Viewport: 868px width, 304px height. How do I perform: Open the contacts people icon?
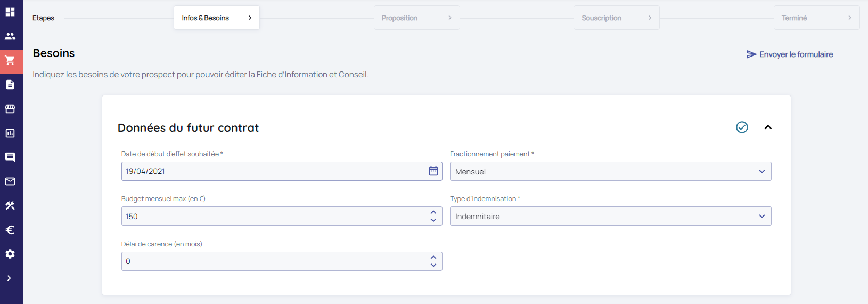(10, 36)
